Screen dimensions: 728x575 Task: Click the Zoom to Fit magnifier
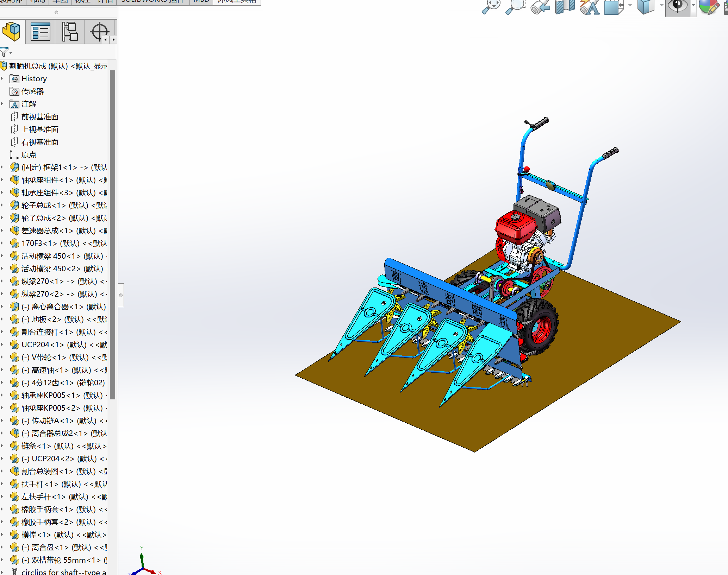coord(491,6)
